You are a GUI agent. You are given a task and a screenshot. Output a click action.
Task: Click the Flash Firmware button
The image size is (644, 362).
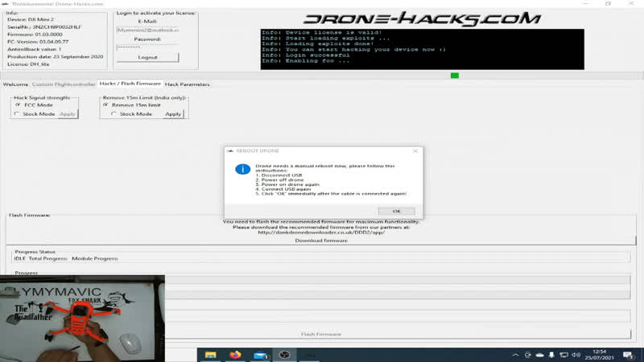pos(321,334)
